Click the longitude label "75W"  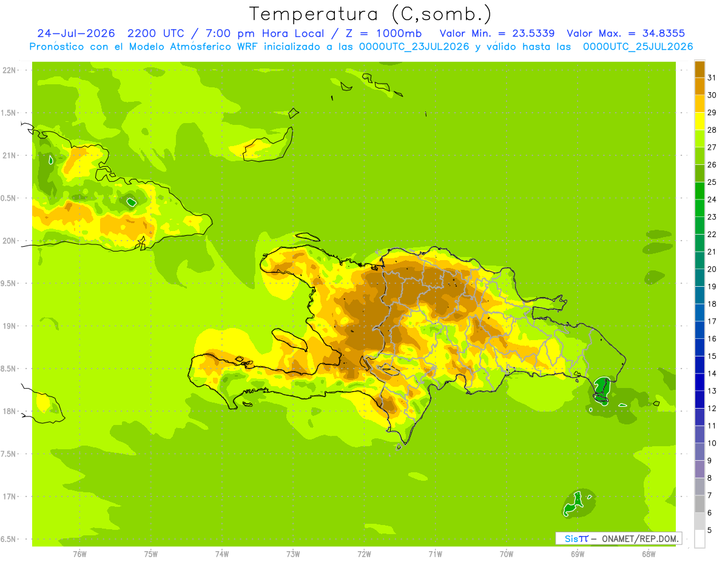pyautogui.click(x=151, y=554)
